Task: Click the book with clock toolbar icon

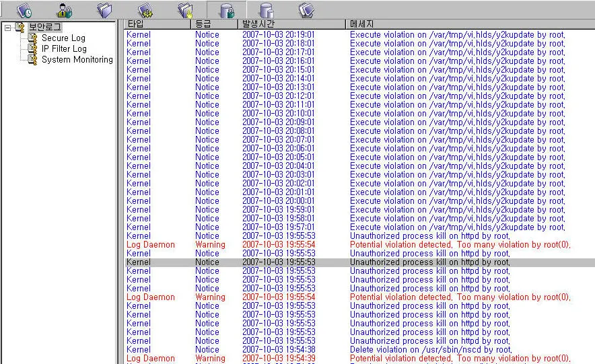Action: pyautogui.click(x=24, y=10)
